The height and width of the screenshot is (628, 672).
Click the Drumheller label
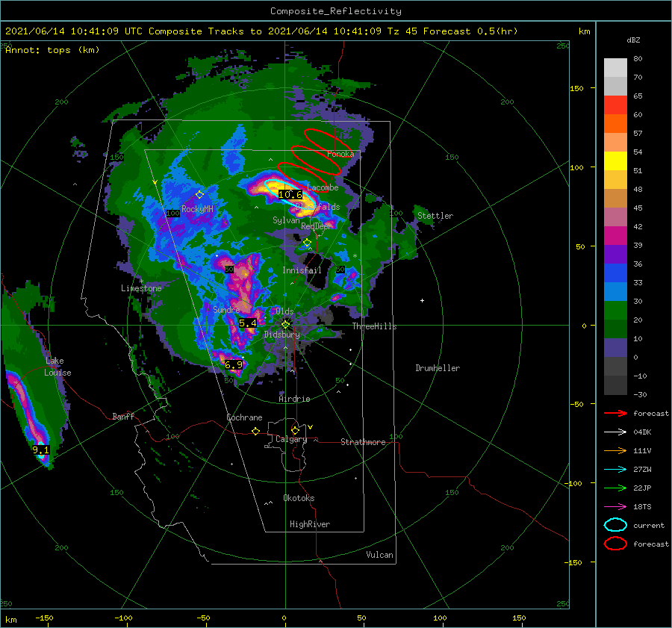point(438,368)
